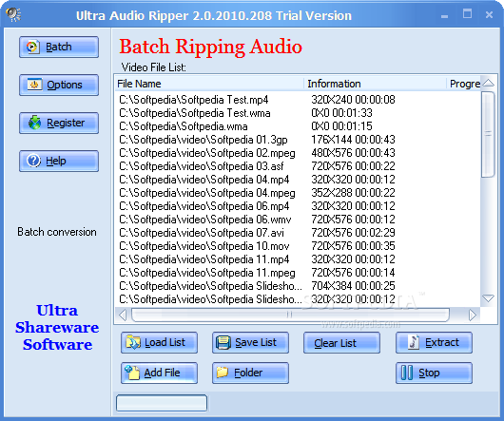The width and height of the screenshot is (504, 421).
Task: Click the Register button
Action: tap(59, 123)
